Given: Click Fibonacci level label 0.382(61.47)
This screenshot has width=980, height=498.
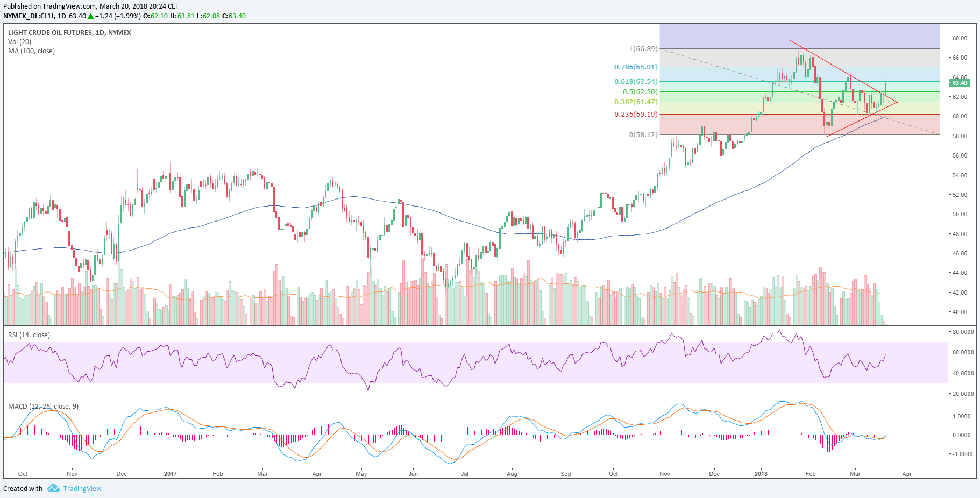Looking at the screenshot, I should [636, 102].
